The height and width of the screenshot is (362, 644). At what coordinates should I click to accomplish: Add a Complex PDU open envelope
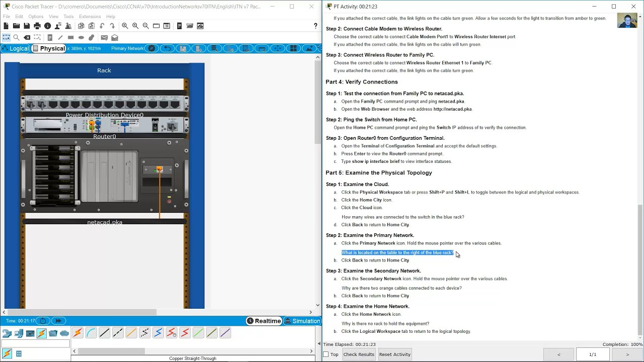pyautogui.click(x=115, y=37)
